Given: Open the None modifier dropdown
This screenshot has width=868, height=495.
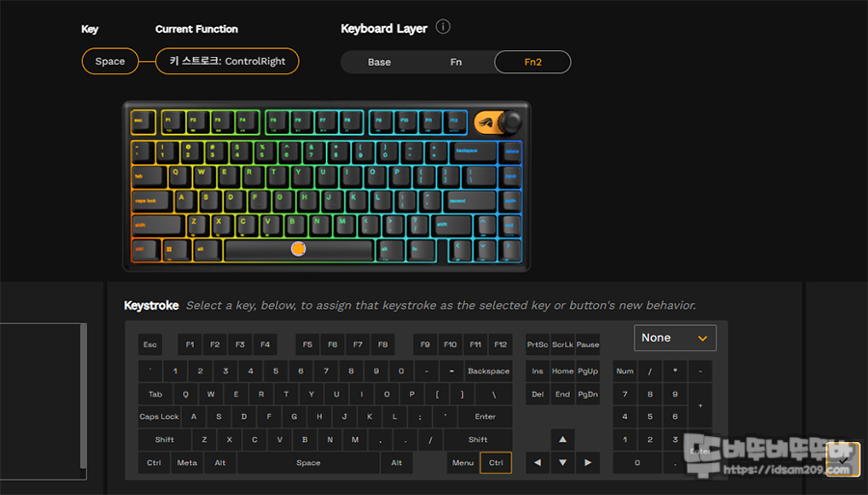Looking at the screenshot, I should [675, 338].
